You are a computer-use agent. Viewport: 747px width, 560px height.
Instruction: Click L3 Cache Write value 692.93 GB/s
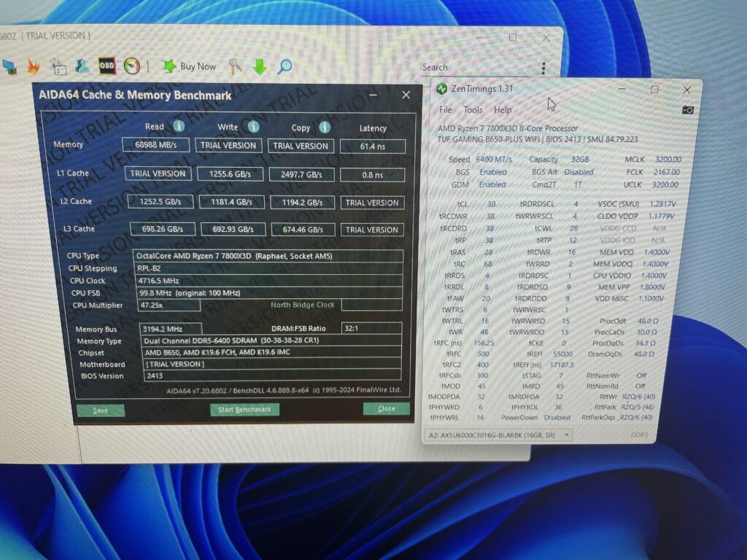point(233,229)
